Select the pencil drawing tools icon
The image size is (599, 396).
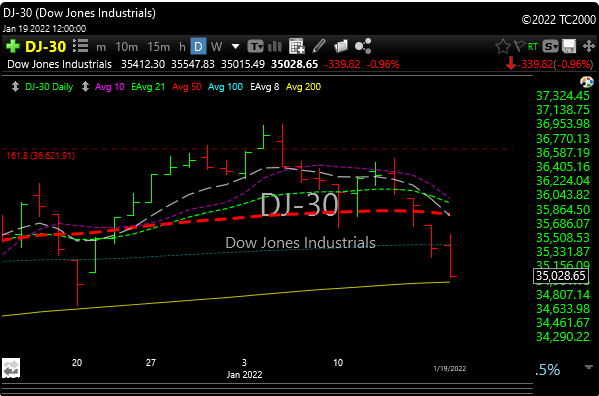pyautogui.click(x=319, y=46)
